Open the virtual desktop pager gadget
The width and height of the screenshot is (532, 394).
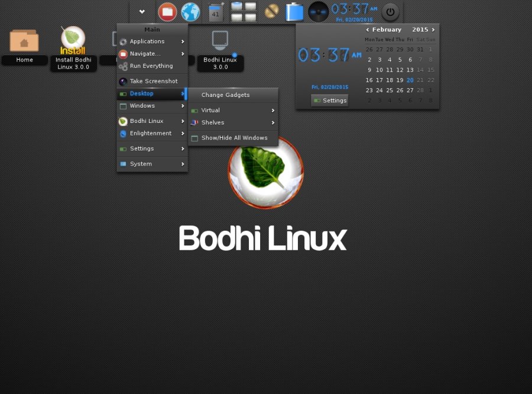pos(244,12)
